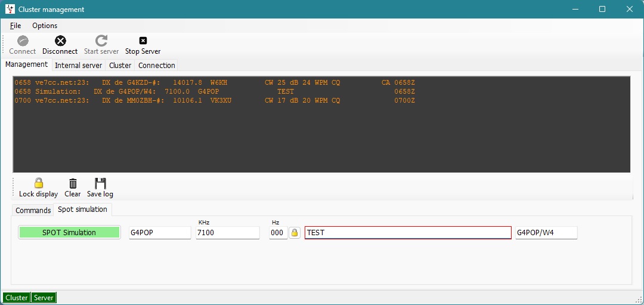Click the Simulation spot line for G4POP
This screenshot has width=644, height=305.
point(215,92)
